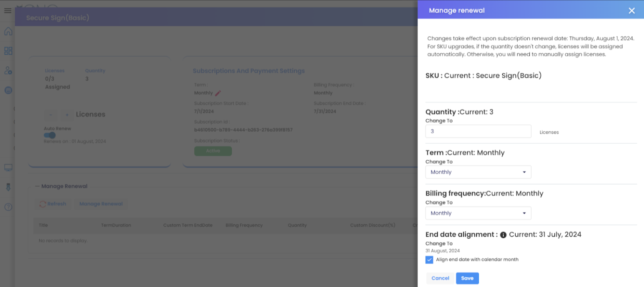This screenshot has width=644, height=287.
Task: Click the Manage Renewal button
Action: point(101,204)
